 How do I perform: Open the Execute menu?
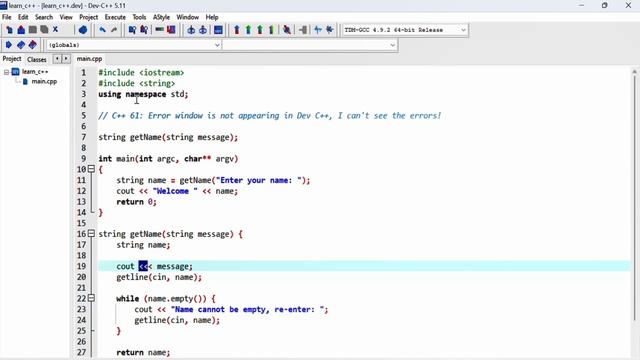tap(115, 17)
